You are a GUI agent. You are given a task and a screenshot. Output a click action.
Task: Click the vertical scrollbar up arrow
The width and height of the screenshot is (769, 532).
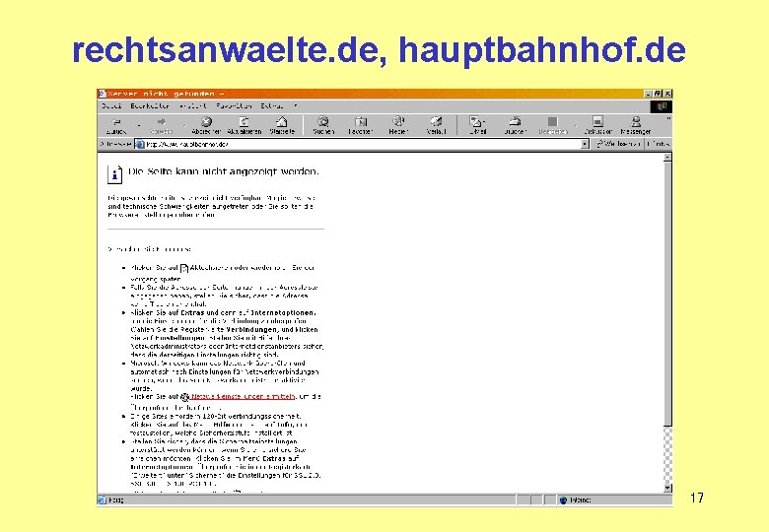[x=667, y=158]
